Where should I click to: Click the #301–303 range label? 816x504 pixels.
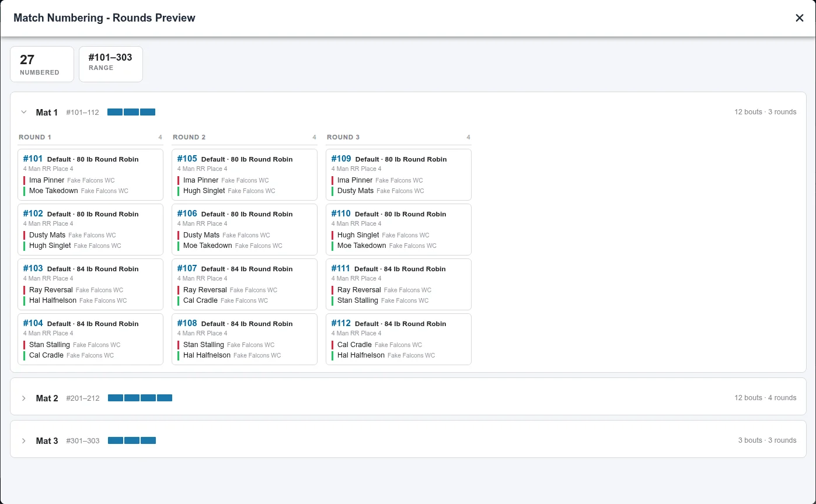(83, 441)
